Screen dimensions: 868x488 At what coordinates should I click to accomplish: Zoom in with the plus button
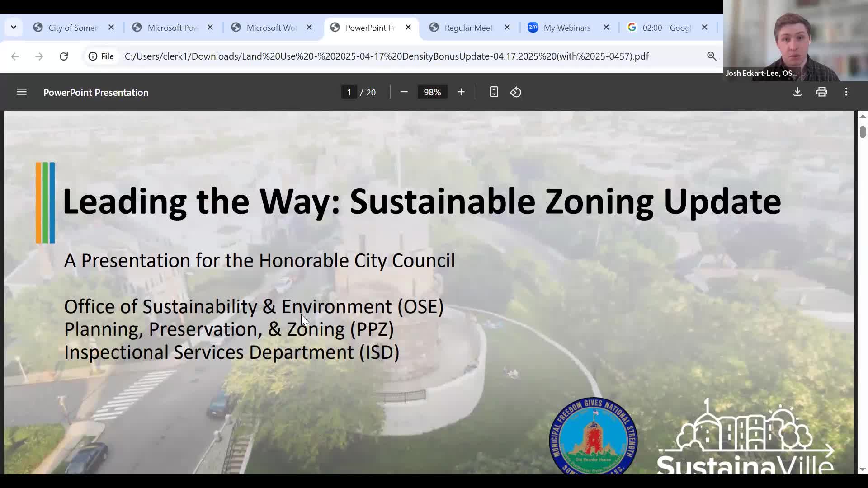[x=461, y=92]
